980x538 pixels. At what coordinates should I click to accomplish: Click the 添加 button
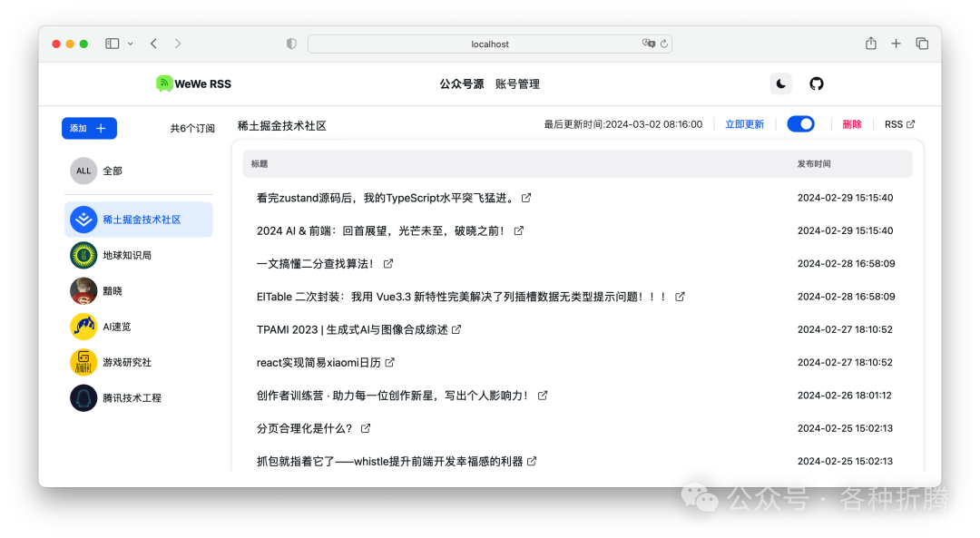(x=89, y=128)
